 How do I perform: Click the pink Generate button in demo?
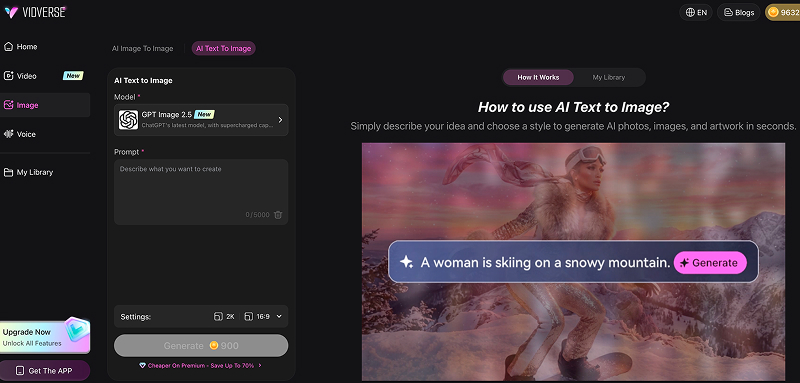710,263
